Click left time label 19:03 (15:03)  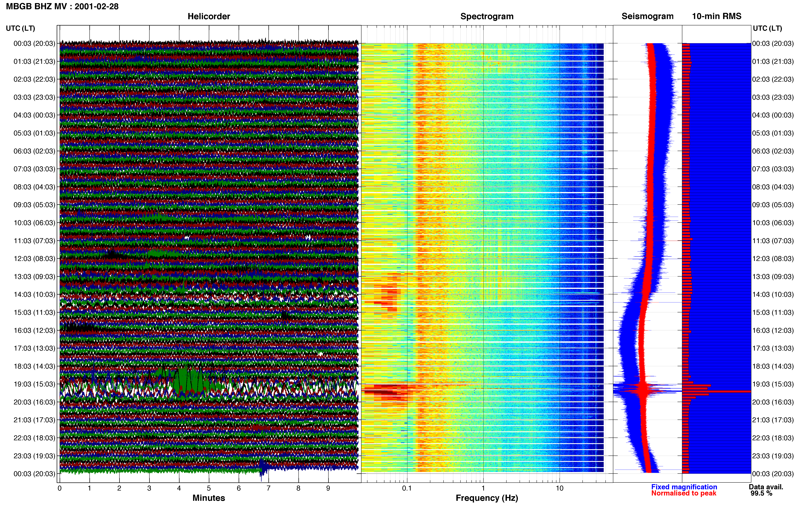pyautogui.click(x=34, y=384)
